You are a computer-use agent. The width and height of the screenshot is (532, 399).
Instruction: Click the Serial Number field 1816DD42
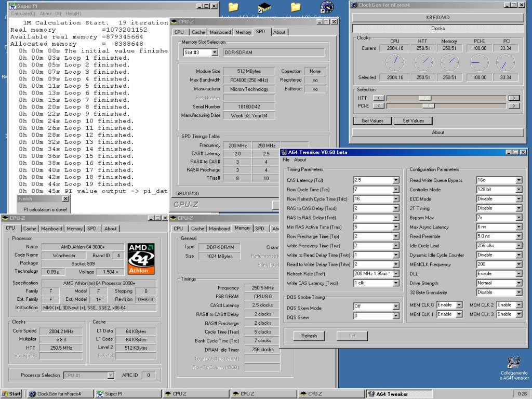coord(249,107)
